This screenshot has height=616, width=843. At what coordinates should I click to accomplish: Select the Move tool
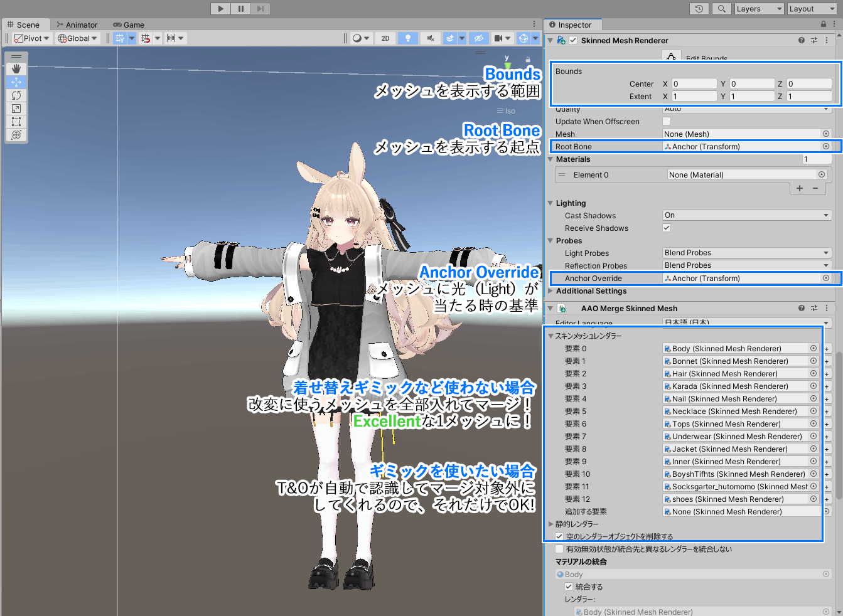click(16, 82)
